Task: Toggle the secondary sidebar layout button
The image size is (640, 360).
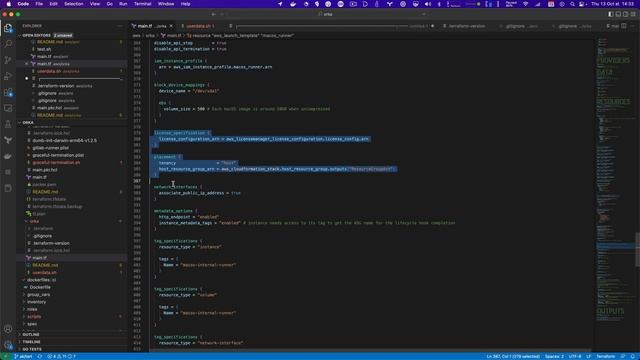Action: tap(625, 14)
